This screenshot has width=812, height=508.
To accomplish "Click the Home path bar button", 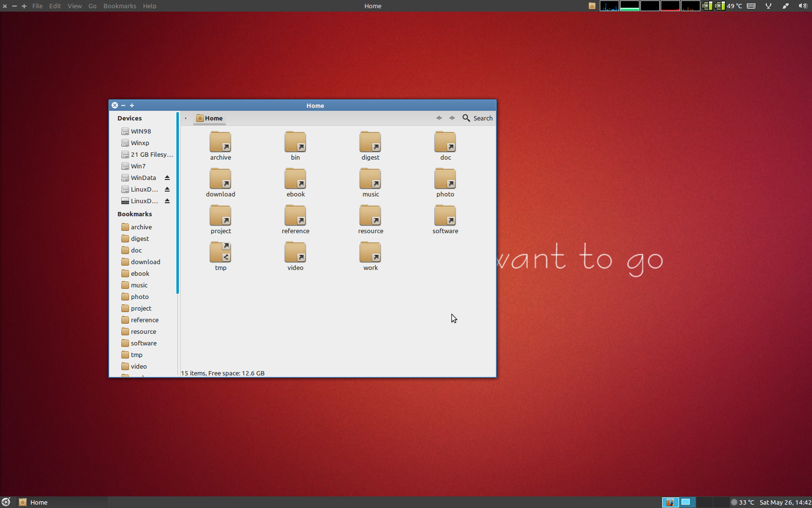I will 210,118.
